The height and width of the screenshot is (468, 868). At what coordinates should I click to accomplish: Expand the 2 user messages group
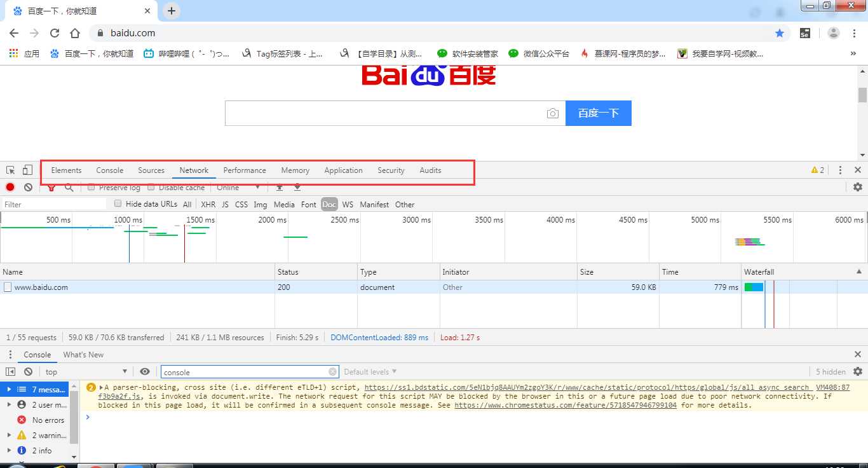[x=9, y=404]
